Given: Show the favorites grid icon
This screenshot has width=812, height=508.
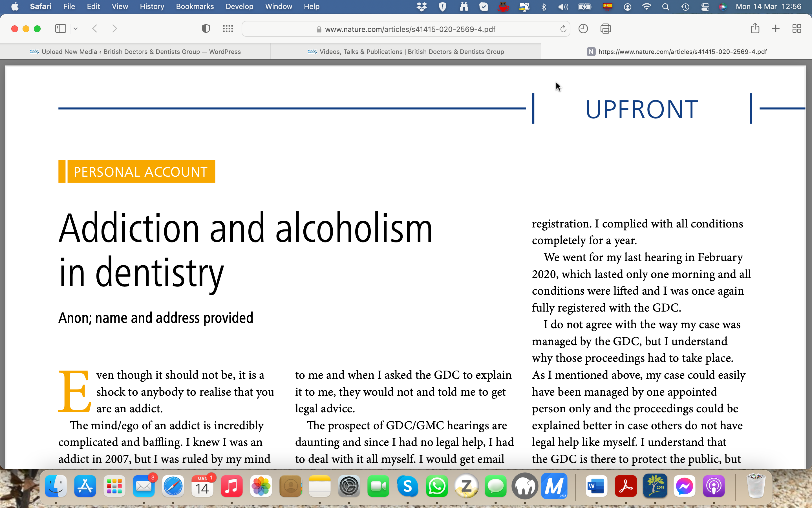Looking at the screenshot, I should [228, 29].
